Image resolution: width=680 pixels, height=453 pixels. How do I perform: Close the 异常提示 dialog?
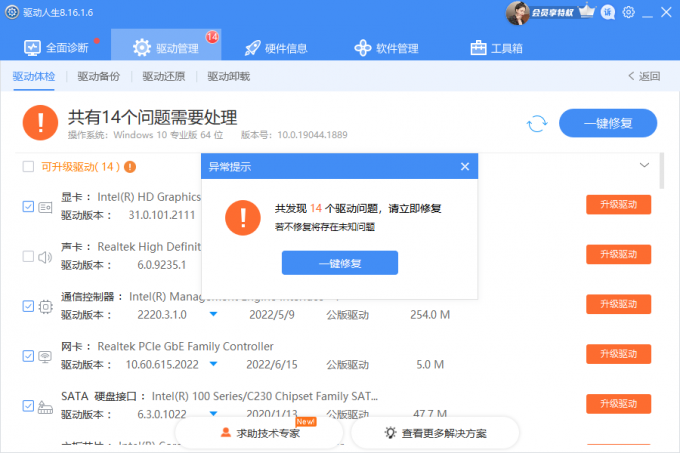[464, 167]
